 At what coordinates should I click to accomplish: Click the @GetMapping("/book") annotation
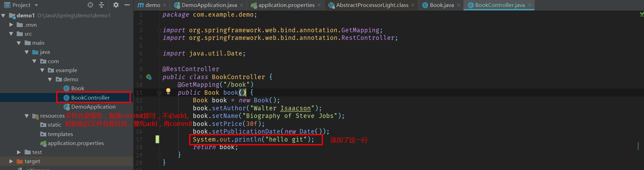tap(216, 85)
